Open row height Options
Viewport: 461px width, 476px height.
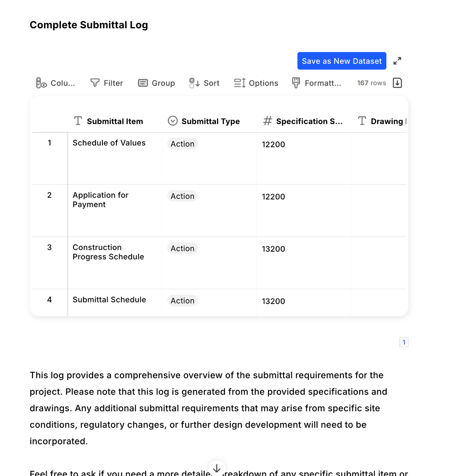click(256, 83)
